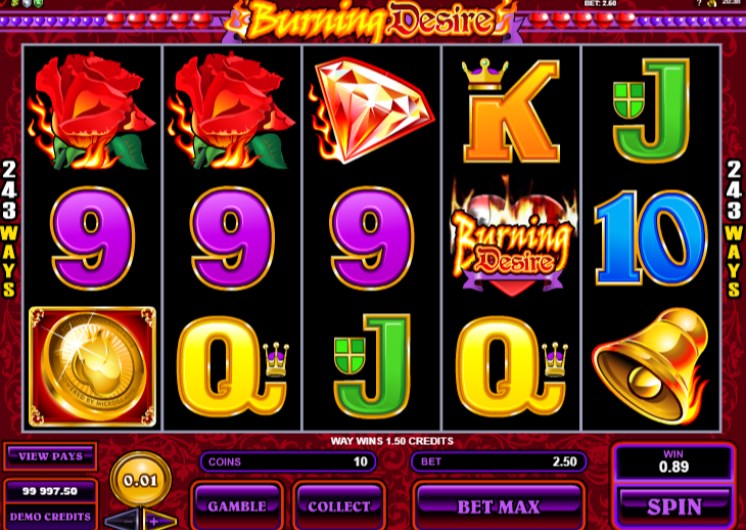The image size is (746, 530).
Task: Click the SPIN button
Action: tap(673, 506)
